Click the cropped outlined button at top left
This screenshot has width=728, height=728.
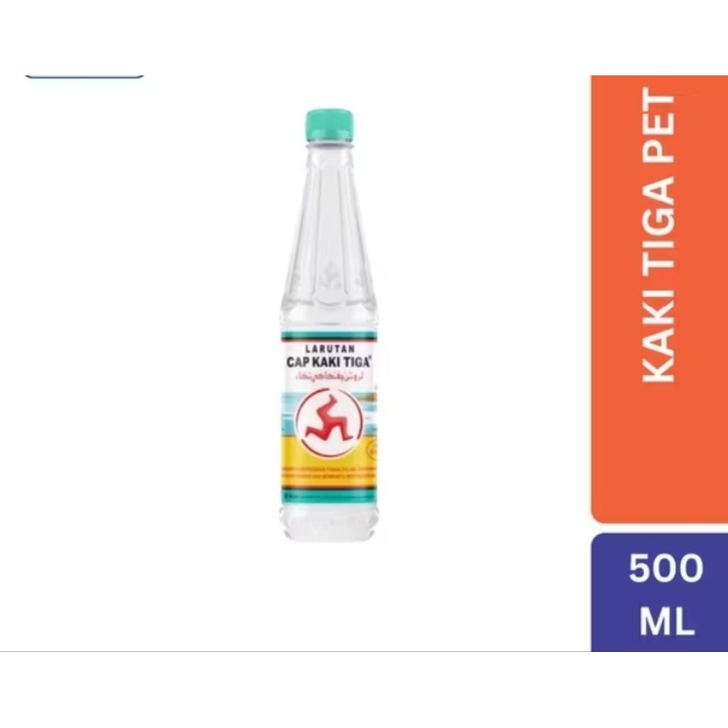(85, 76)
